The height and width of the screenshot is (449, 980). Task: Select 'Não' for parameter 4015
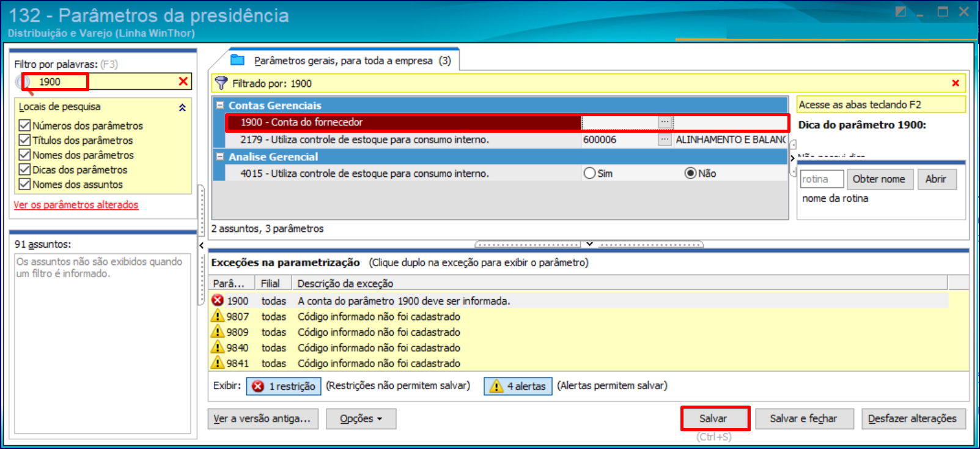pyautogui.click(x=690, y=173)
